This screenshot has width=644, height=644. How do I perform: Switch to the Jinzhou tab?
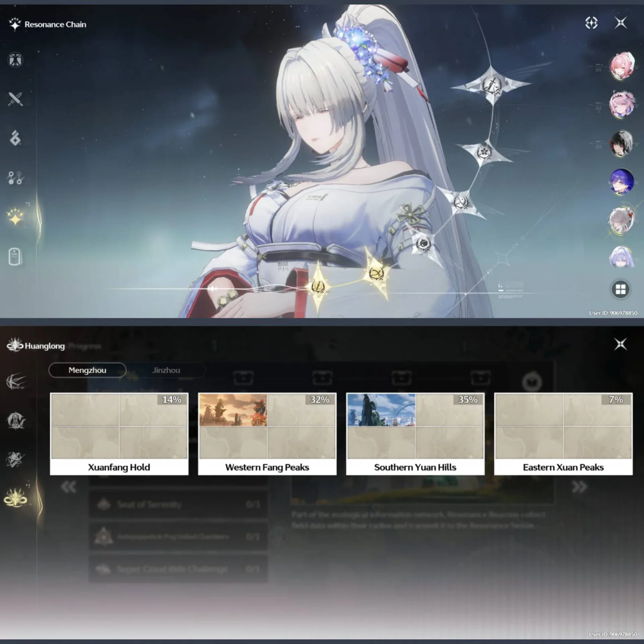click(166, 370)
